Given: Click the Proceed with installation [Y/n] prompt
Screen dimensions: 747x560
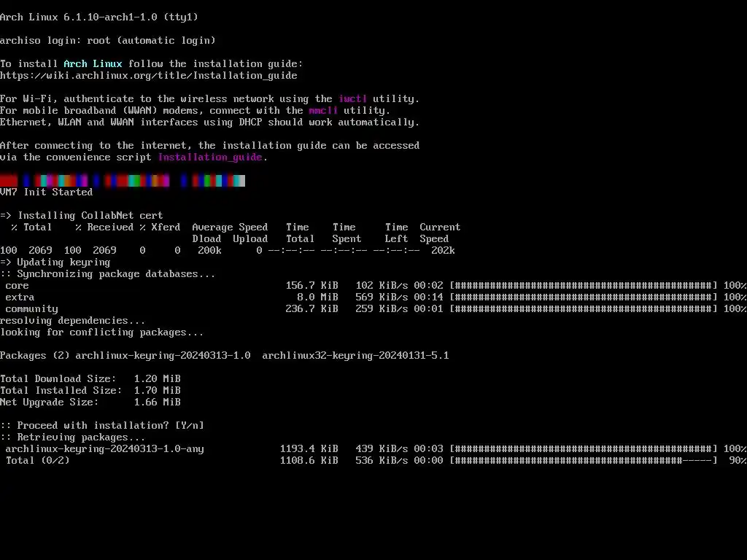Looking at the screenshot, I should click(102, 426).
